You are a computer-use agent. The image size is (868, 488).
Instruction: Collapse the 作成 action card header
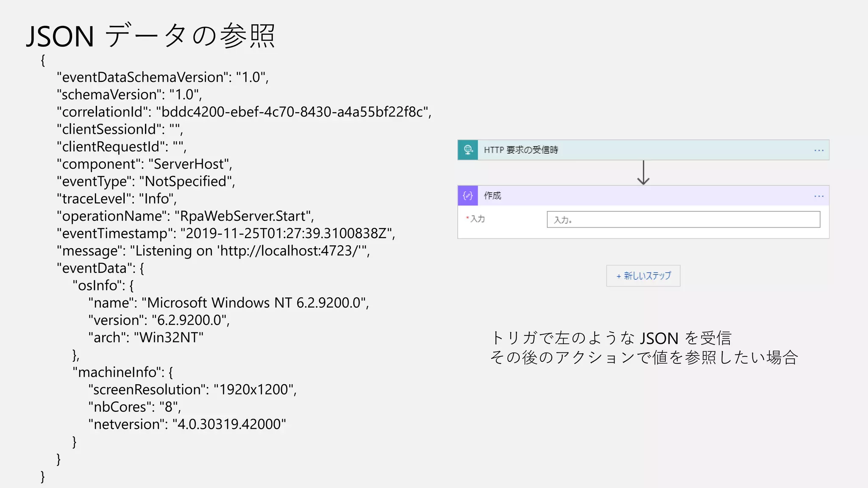pyautogui.click(x=643, y=196)
